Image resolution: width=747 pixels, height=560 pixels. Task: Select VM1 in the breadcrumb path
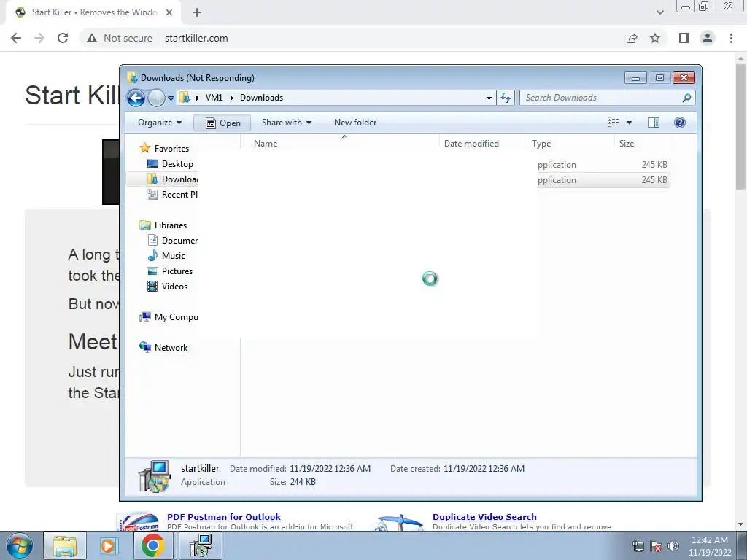[x=214, y=98]
